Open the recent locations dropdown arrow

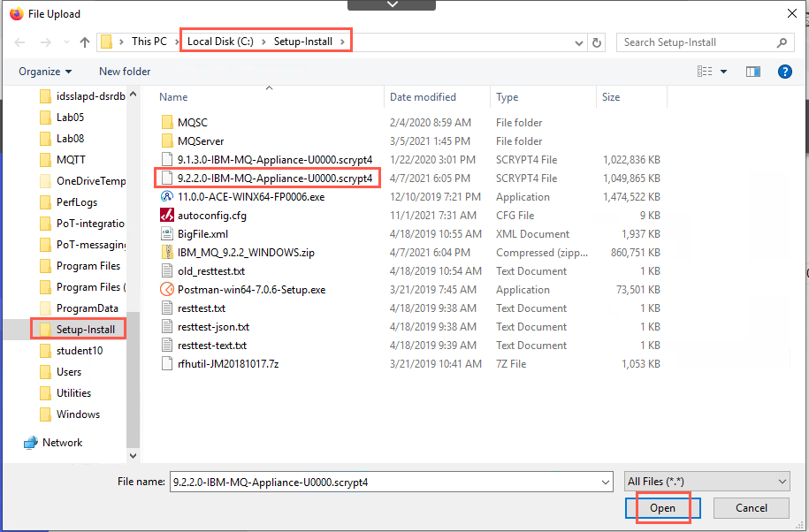click(x=66, y=42)
